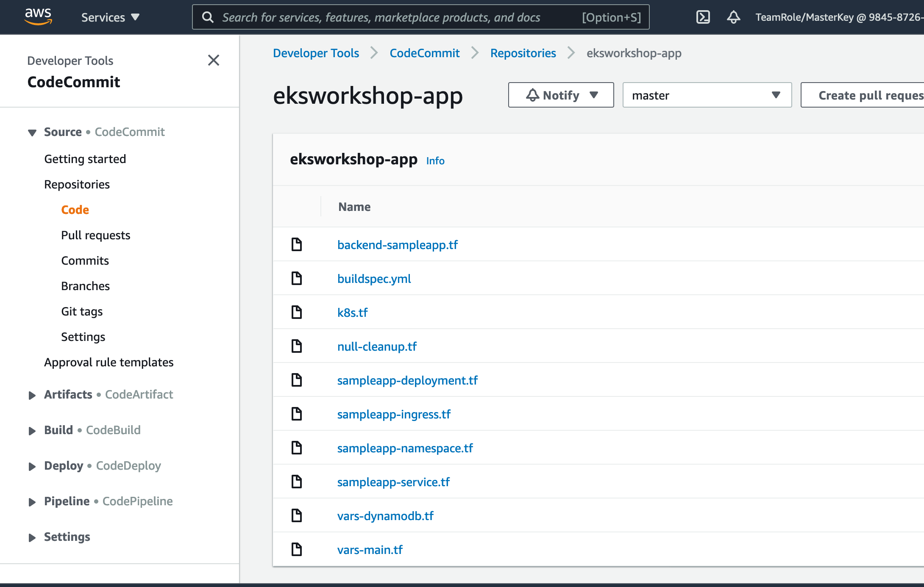Click file icon beside vars-dynamodb.tf

297,515
